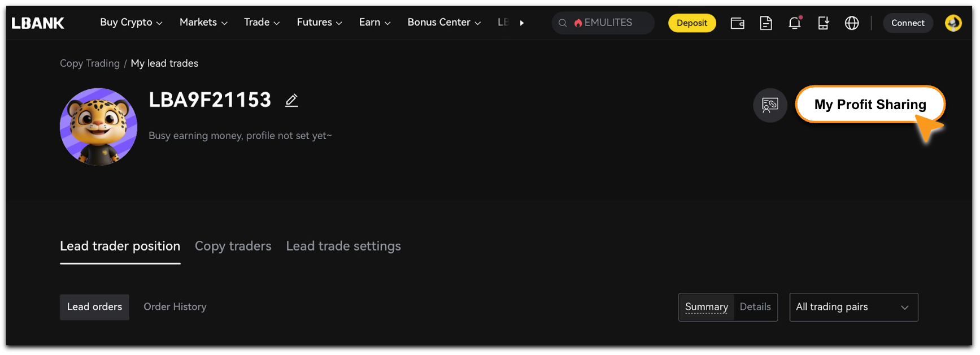Click the EMULITES search field
This screenshot has height=355, width=980.
pyautogui.click(x=607, y=23)
